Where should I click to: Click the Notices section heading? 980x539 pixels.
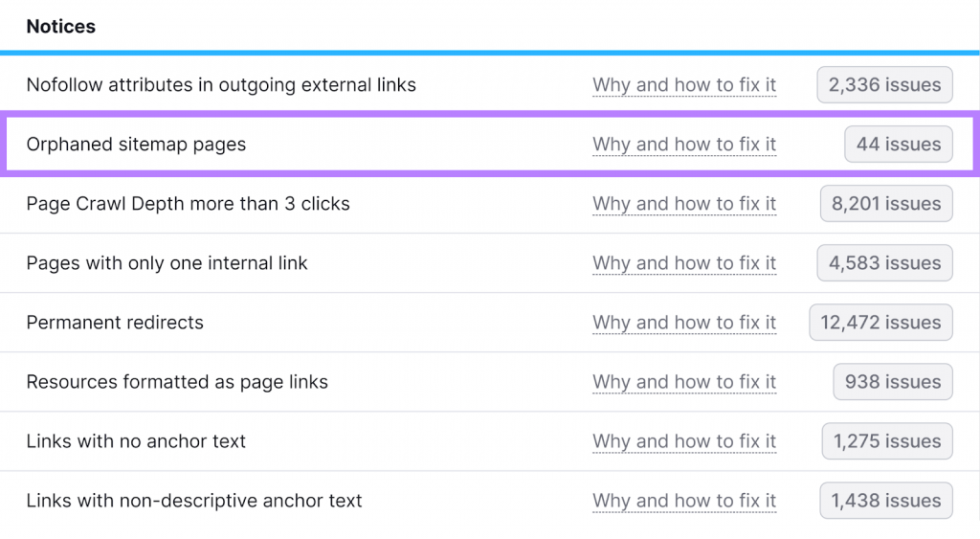[60, 27]
